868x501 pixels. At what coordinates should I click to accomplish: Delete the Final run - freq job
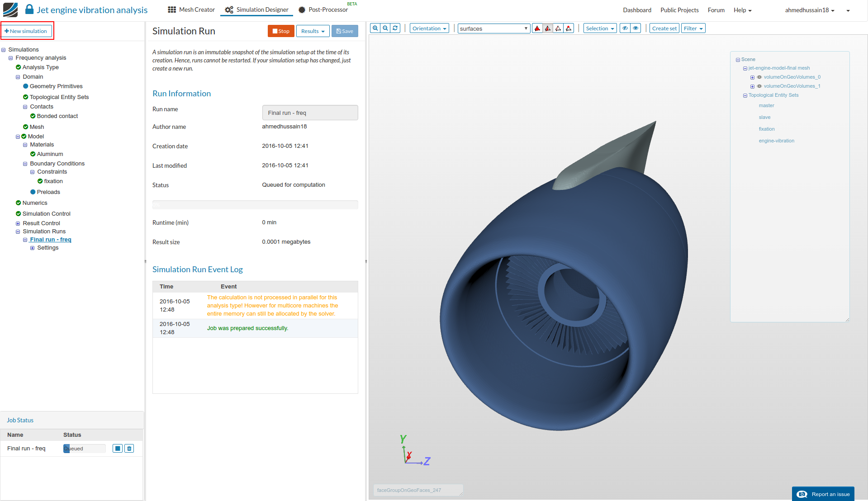[129, 449]
